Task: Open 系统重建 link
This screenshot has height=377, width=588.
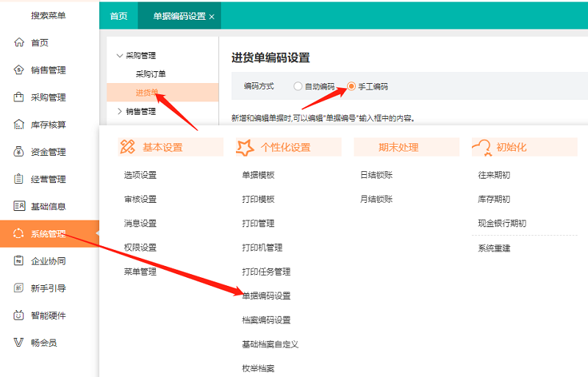Action: 494,248
